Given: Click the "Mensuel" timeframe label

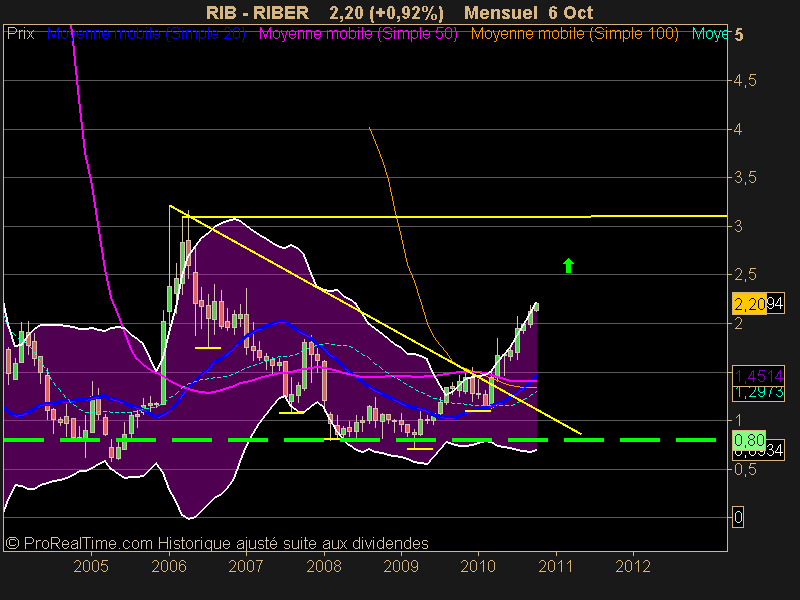Looking at the screenshot, I should (501, 12).
